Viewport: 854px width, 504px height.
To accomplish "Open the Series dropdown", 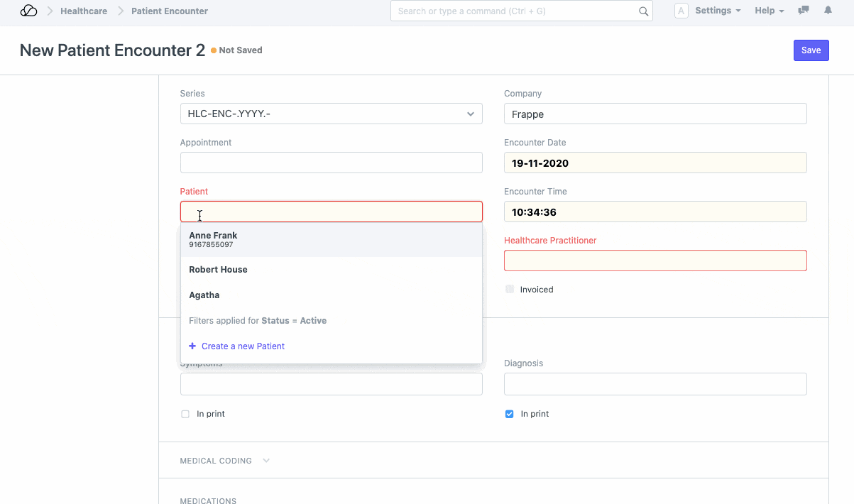I will click(331, 114).
